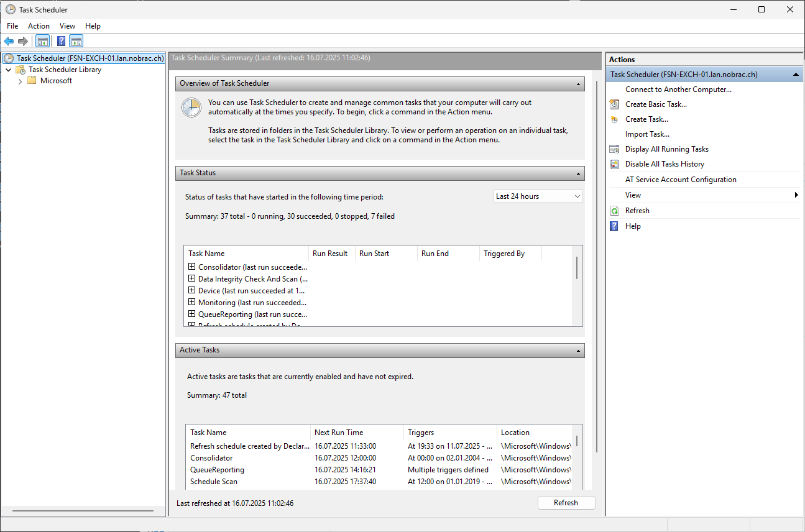Viewport: 805px width, 532px height.
Task: Click the Task Scheduler Library folder icon
Action: pos(21,70)
